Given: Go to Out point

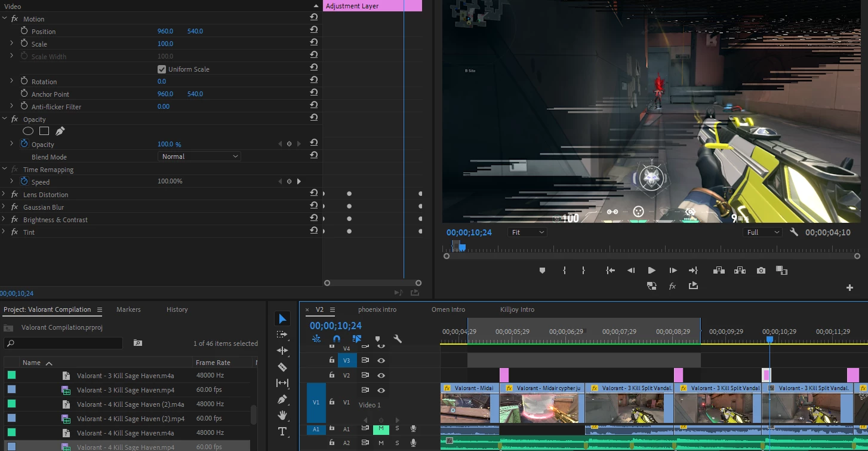Looking at the screenshot, I should 693,271.
